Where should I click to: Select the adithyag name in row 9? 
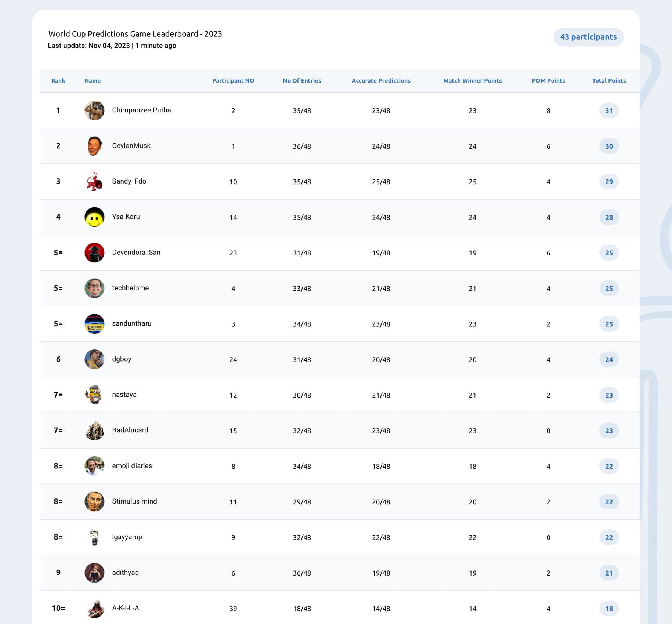point(125,573)
